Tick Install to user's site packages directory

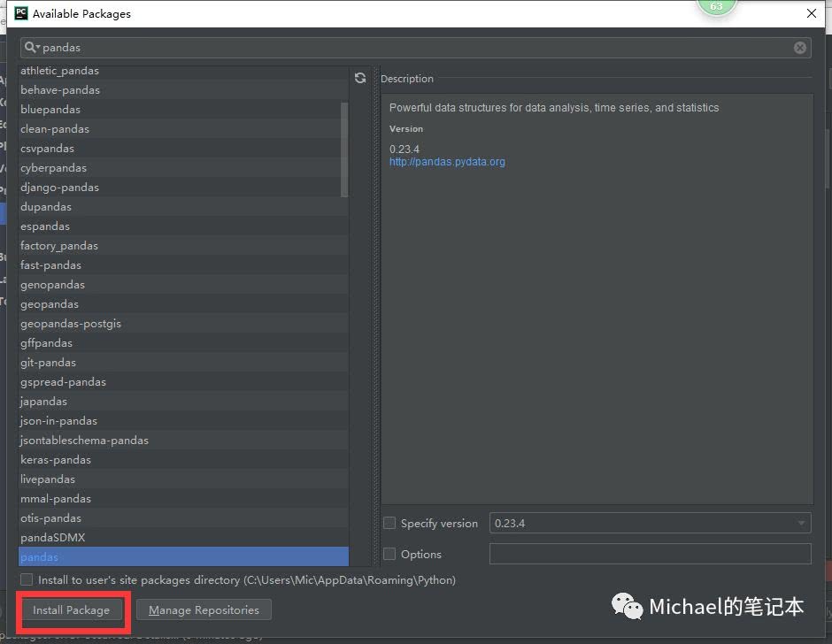pyautogui.click(x=27, y=579)
